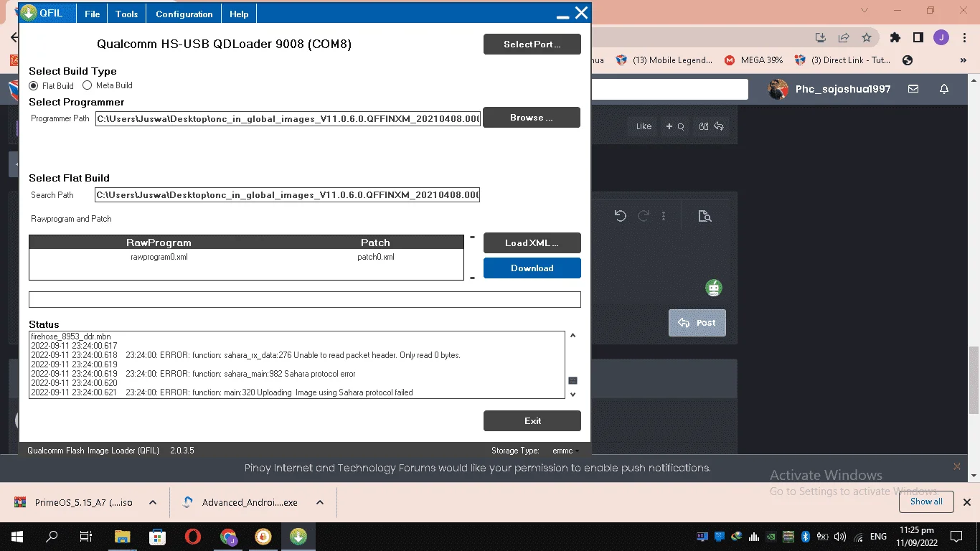Click the redo icon in forum editor
Viewport: 980px width, 551px height.
644,216
